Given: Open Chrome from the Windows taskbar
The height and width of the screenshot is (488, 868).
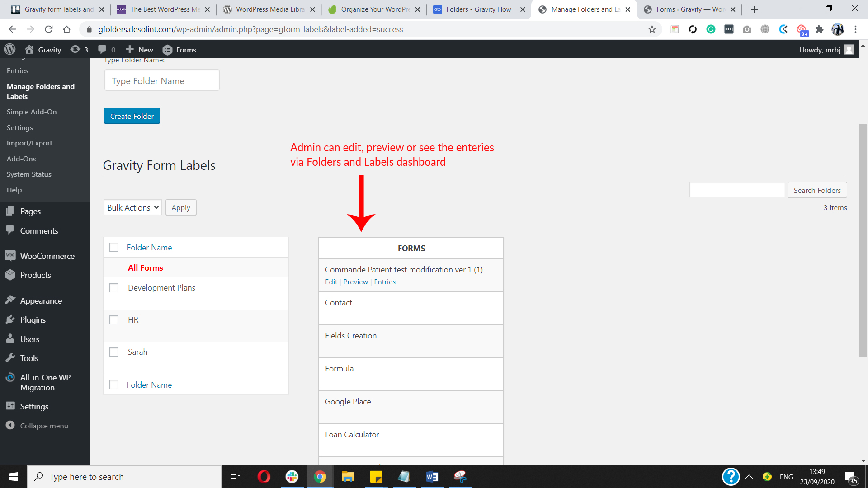Looking at the screenshot, I should 320,477.
